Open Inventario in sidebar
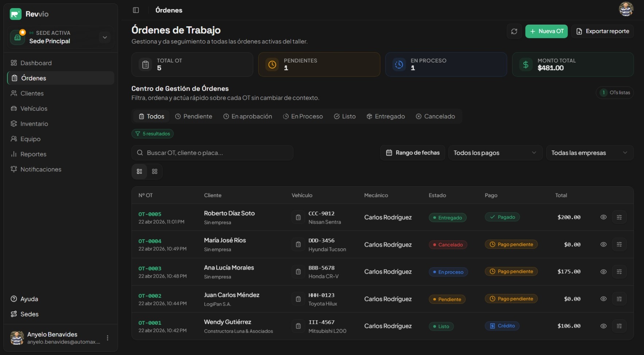The image size is (644, 355). (61, 124)
